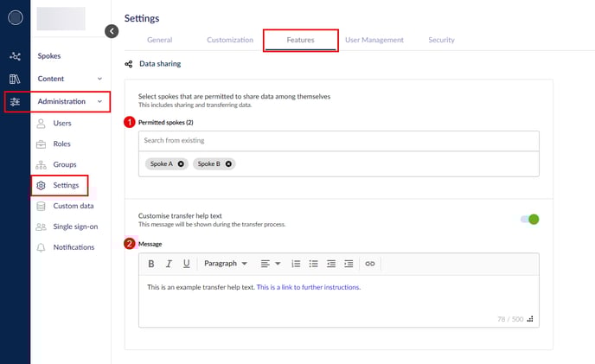Click the insert link icon

[370, 264]
